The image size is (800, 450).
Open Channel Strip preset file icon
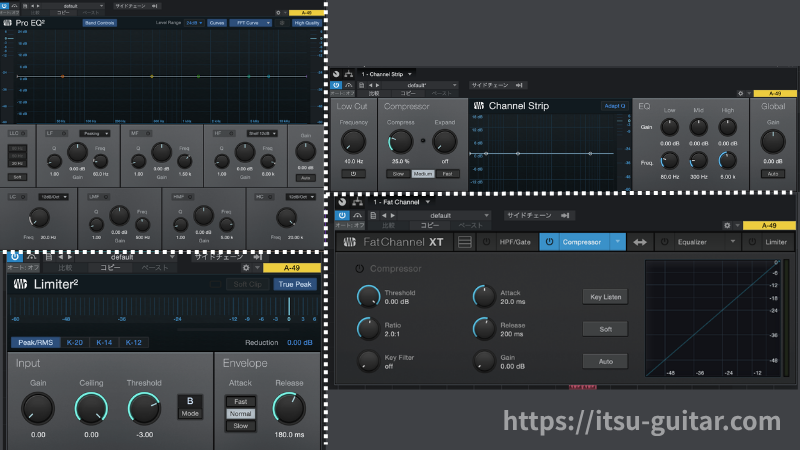click(x=361, y=85)
